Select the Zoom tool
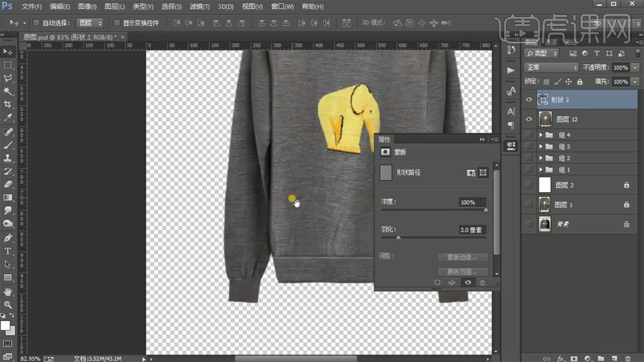 click(7, 305)
